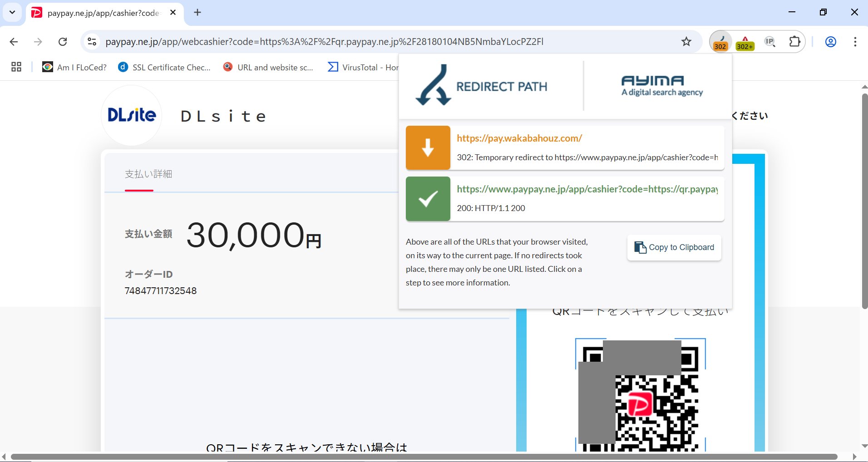The width and height of the screenshot is (868, 462).
Task: Open the URL and website scanner bookmark
Action: 268,67
